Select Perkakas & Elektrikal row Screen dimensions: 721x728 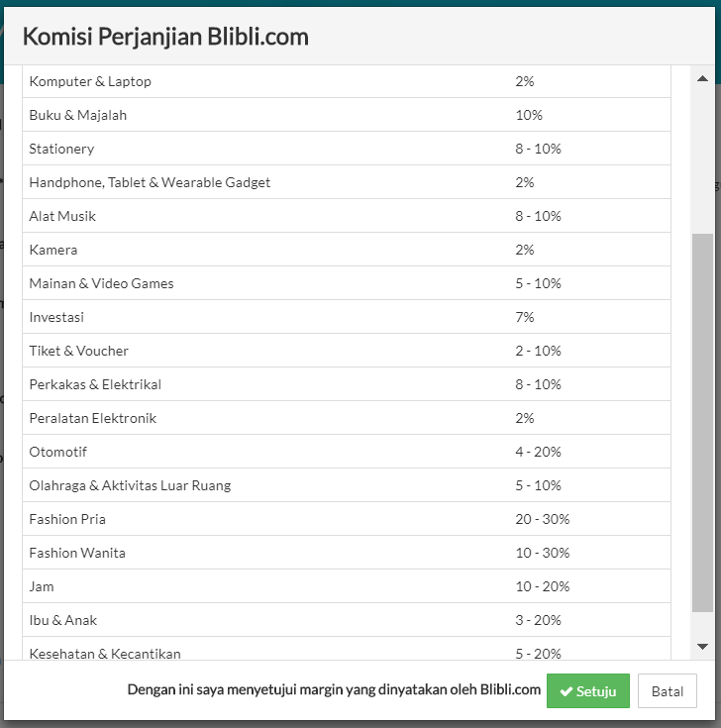[347, 384]
